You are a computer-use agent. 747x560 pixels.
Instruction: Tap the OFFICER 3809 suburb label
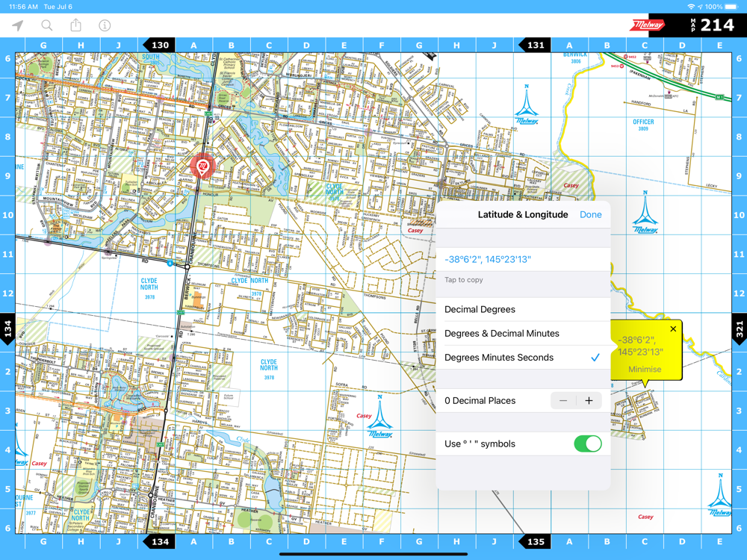(x=643, y=125)
